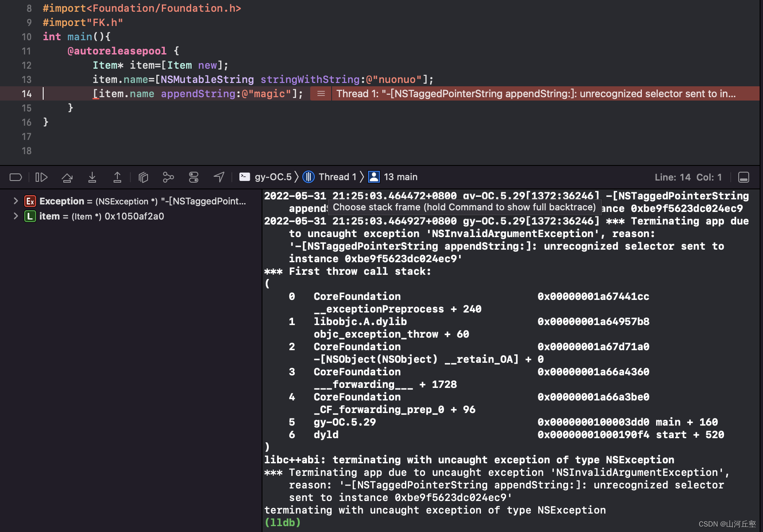Open the Debug Memory Graph icon
The height and width of the screenshot is (532, 763).
point(168,177)
